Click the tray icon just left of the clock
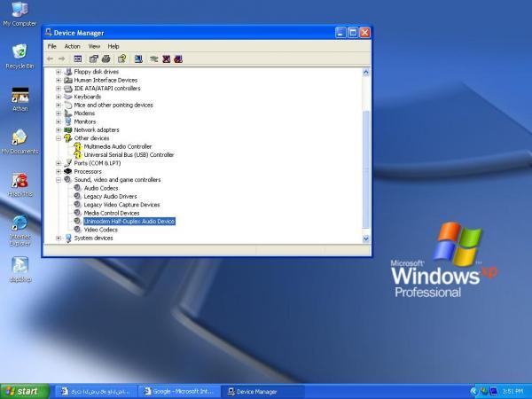 coord(493,392)
